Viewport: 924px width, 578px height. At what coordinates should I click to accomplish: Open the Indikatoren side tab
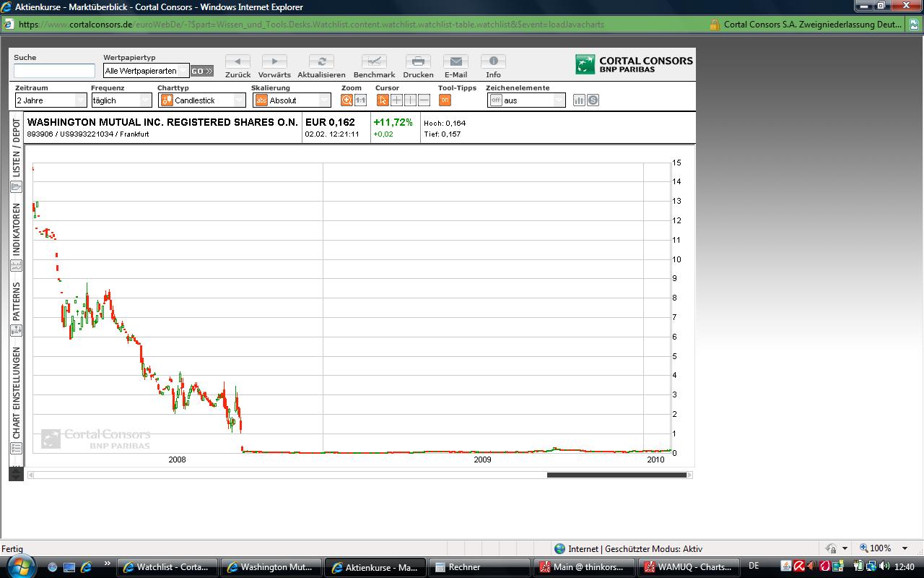(x=17, y=230)
